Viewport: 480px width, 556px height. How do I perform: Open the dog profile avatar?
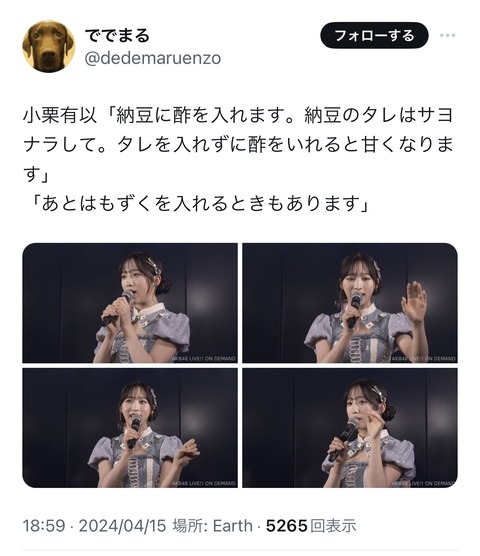(x=49, y=46)
